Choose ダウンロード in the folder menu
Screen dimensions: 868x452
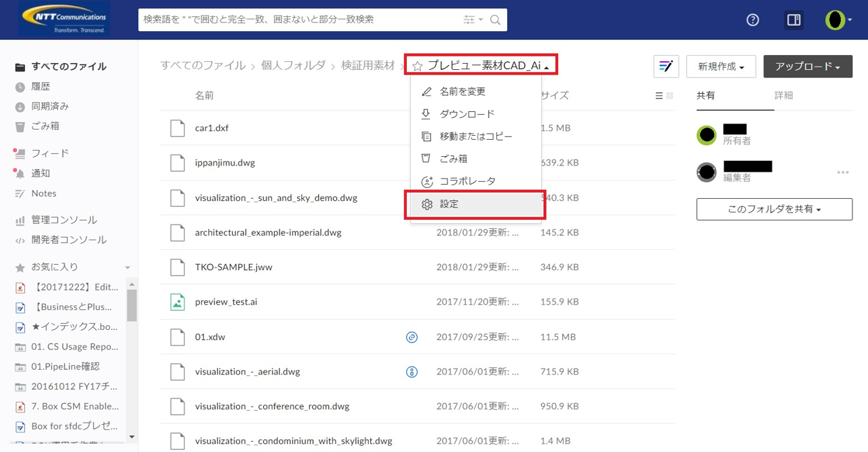pos(467,114)
